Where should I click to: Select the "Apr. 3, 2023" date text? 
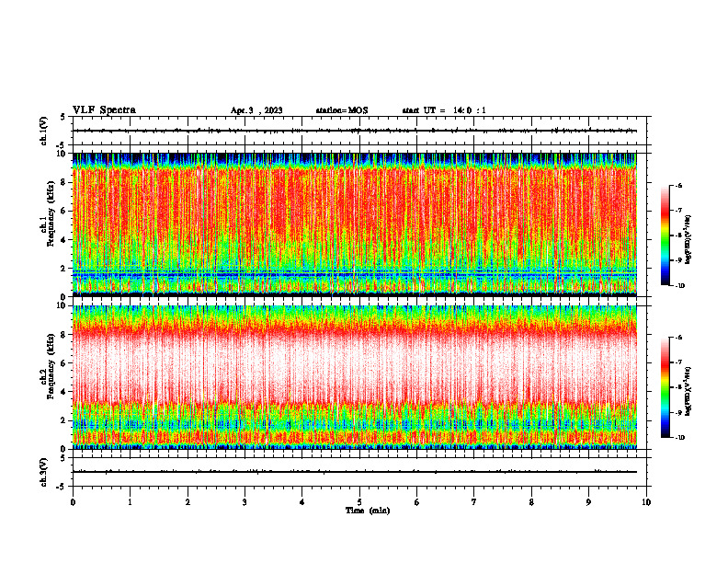tap(256, 110)
